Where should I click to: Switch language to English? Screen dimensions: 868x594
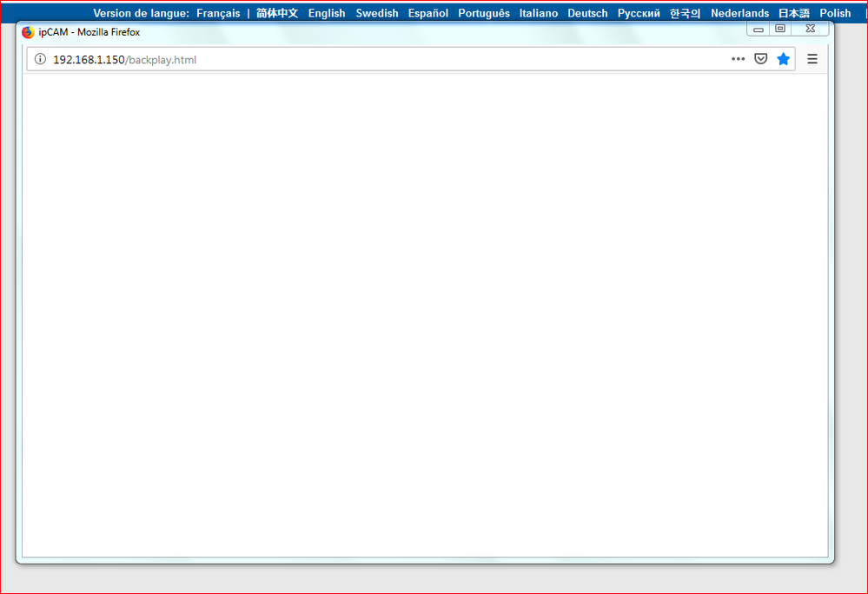(x=327, y=13)
